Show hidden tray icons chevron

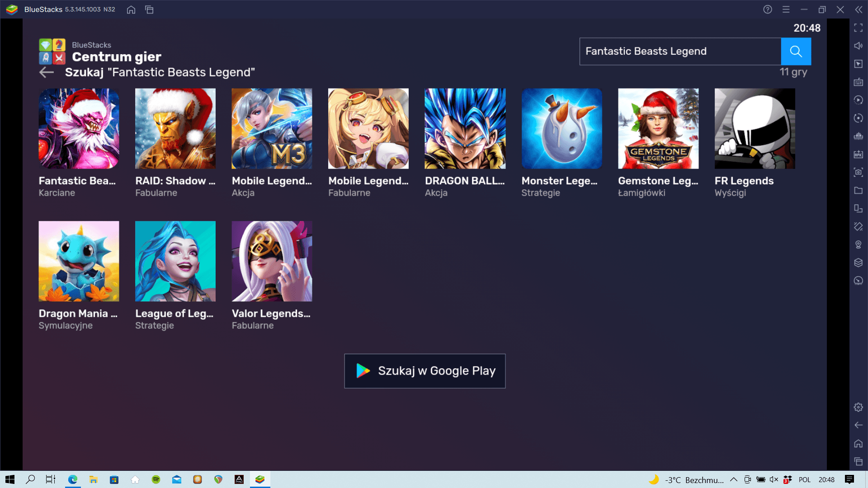(734, 479)
